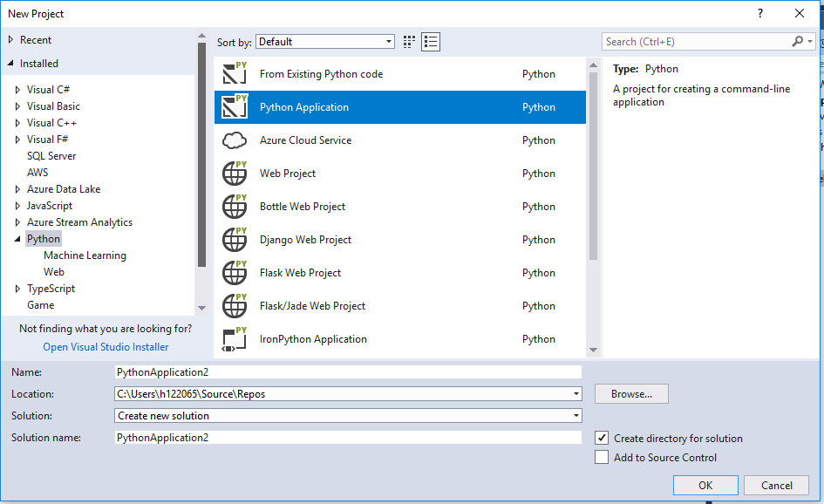Click the Web Project icon
The width and height of the screenshot is (824, 504).
(234, 173)
